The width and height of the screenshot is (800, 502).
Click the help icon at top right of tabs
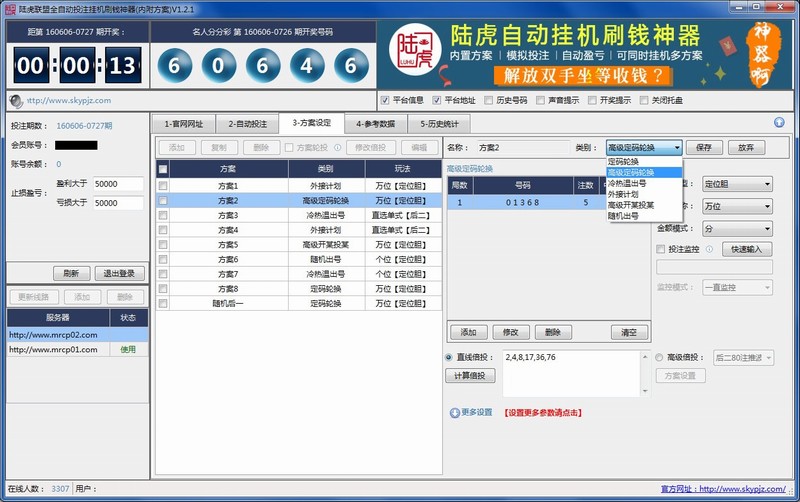[779, 123]
